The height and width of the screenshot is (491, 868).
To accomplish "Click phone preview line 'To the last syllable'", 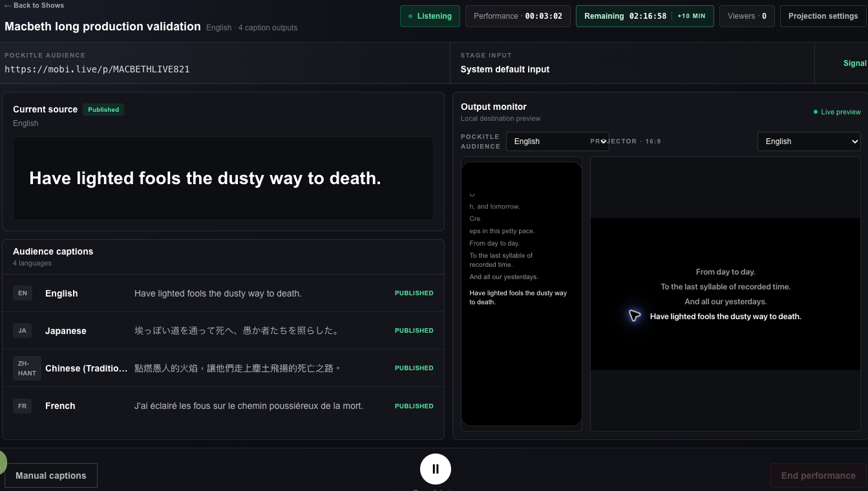I will pos(501,260).
